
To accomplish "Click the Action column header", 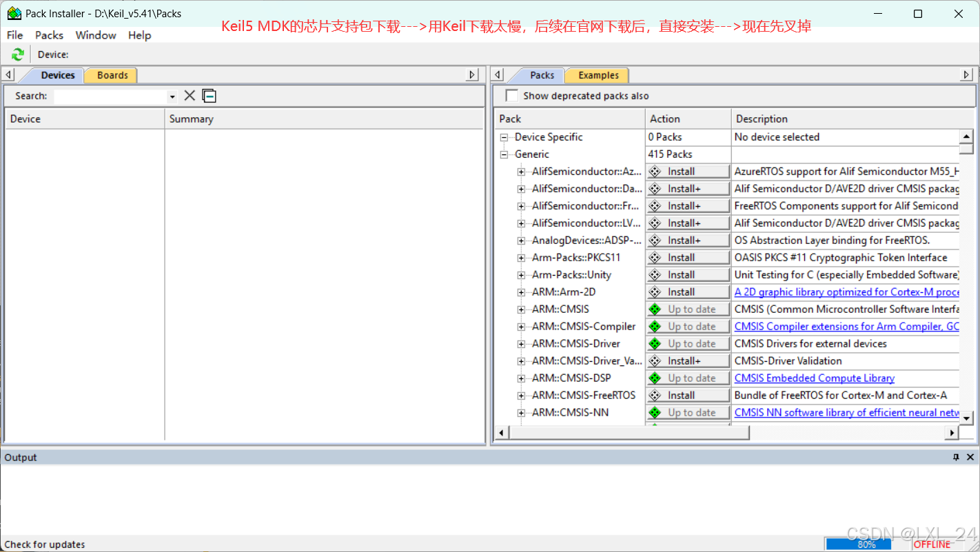I will (688, 119).
